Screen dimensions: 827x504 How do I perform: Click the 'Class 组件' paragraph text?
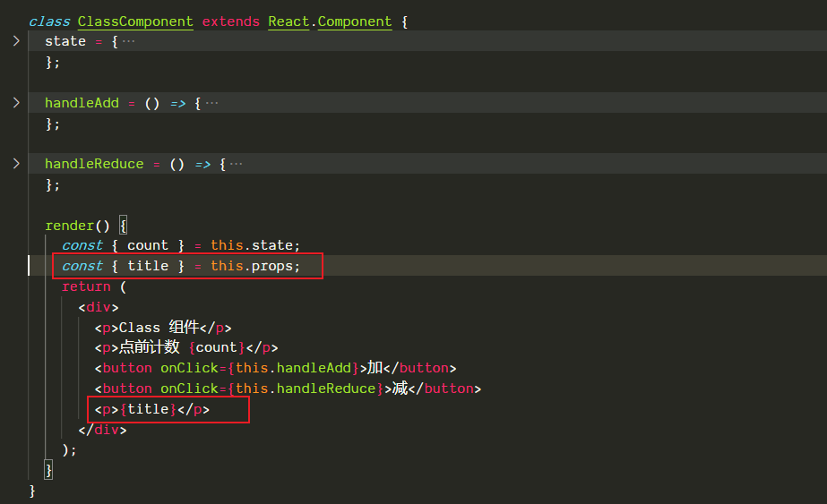tap(159, 328)
